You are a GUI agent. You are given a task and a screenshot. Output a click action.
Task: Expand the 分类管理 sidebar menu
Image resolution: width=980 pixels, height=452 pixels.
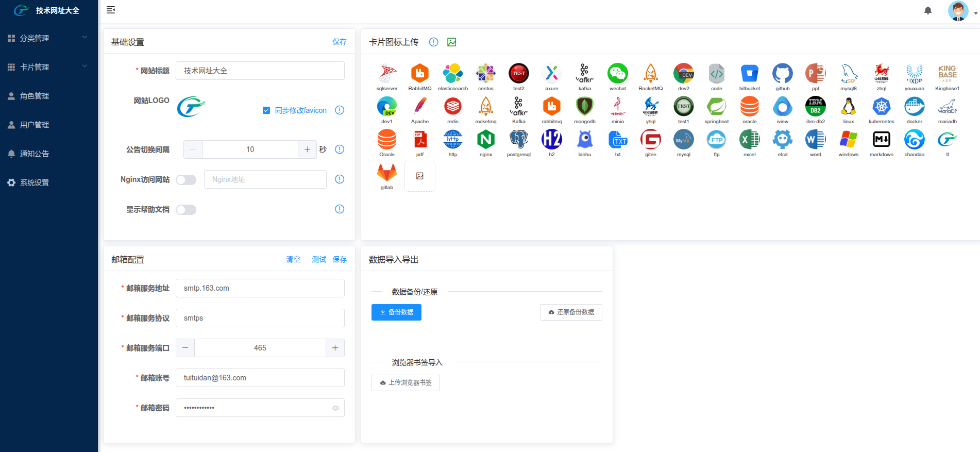tap(48, 38)
